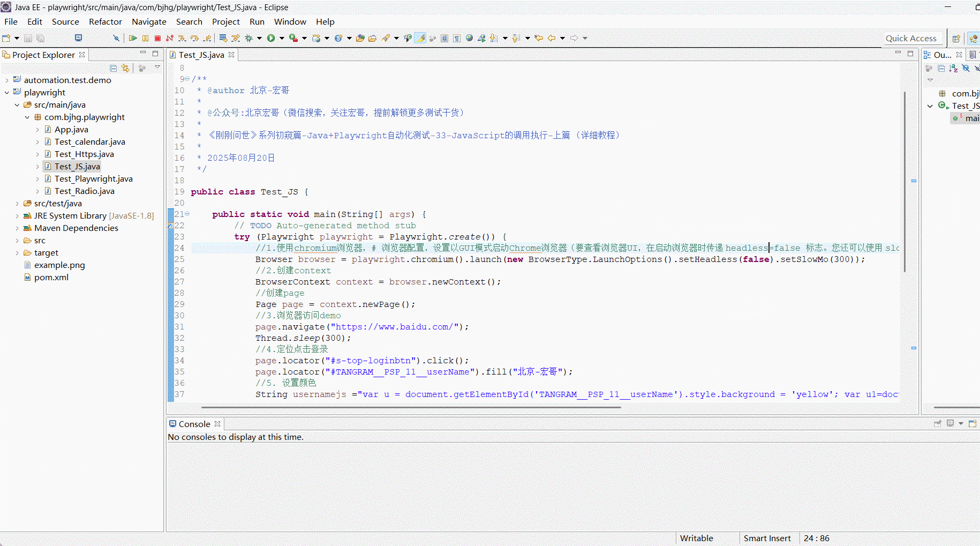Click the Save All toolbar icon

tap(40, 38)
